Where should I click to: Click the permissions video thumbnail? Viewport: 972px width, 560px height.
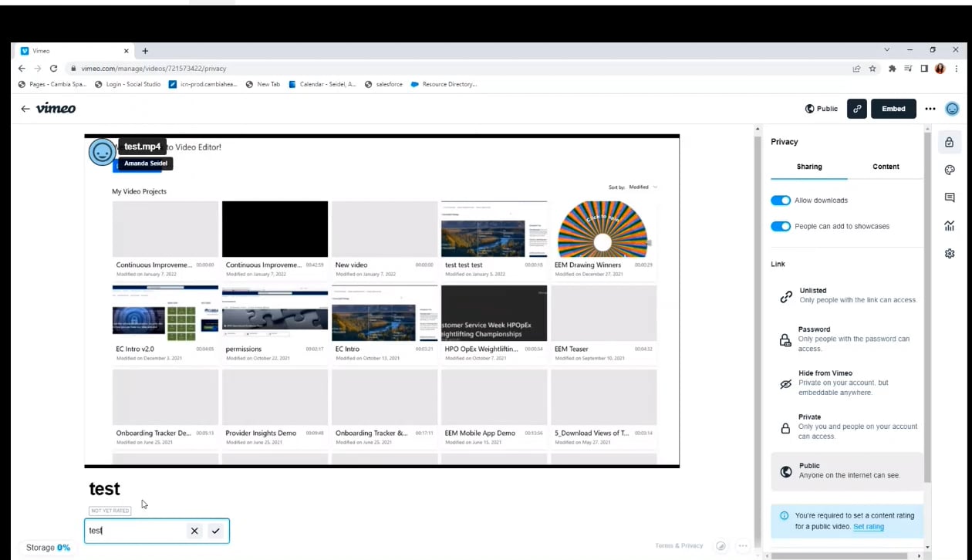(x=275, y=313)
